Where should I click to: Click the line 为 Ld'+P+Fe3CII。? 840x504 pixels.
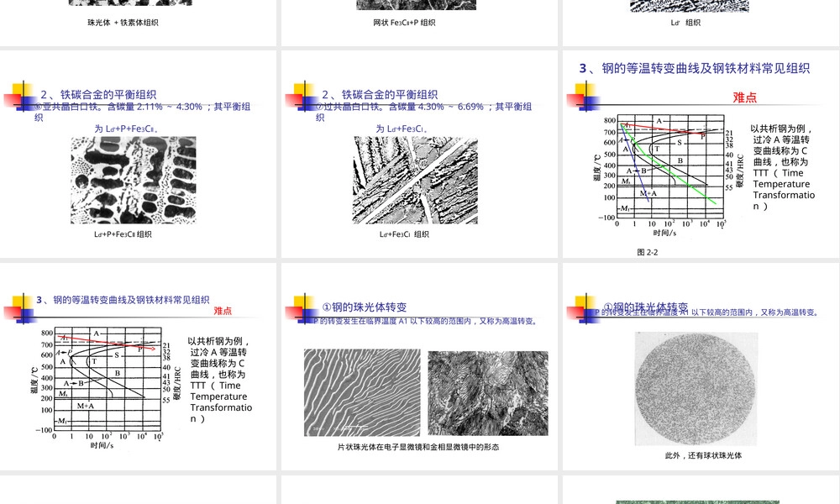click(127, 129)
